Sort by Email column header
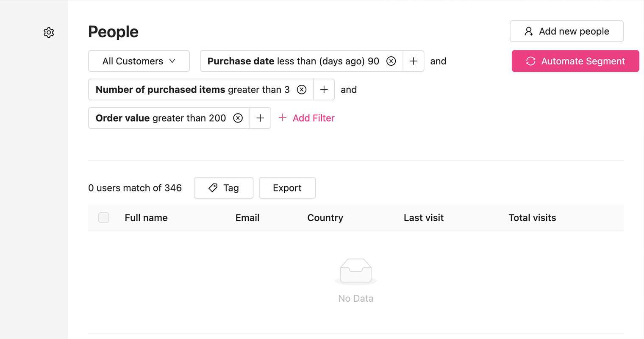 pyautogui.click(x=247, y=218)
